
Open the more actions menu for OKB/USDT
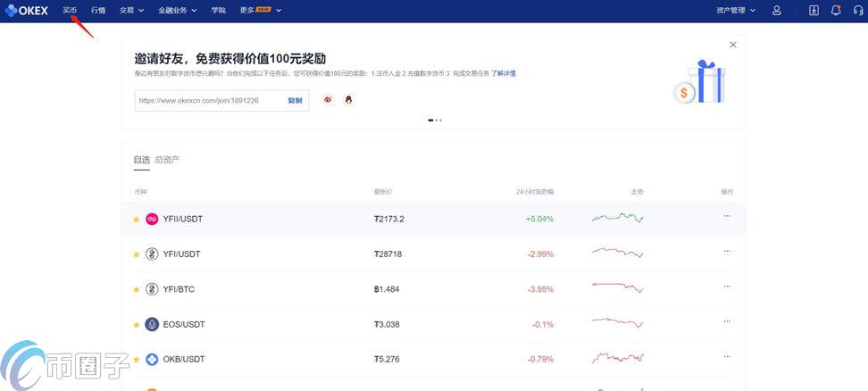click(x=727, y=357)
